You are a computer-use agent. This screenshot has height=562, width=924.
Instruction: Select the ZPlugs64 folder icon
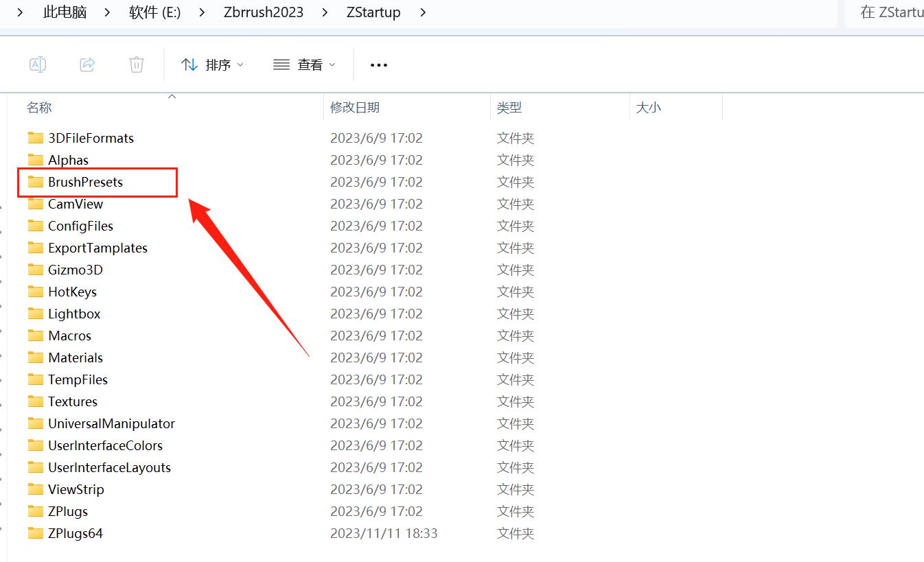(36, 533)
